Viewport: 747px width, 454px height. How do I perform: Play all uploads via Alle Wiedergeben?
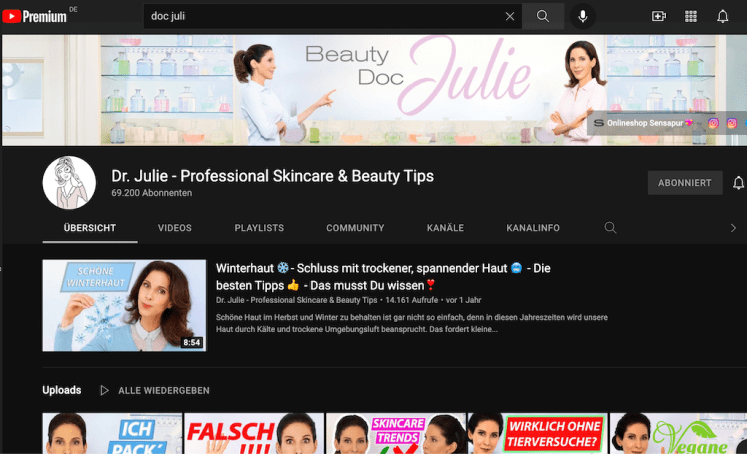[155, 390]
